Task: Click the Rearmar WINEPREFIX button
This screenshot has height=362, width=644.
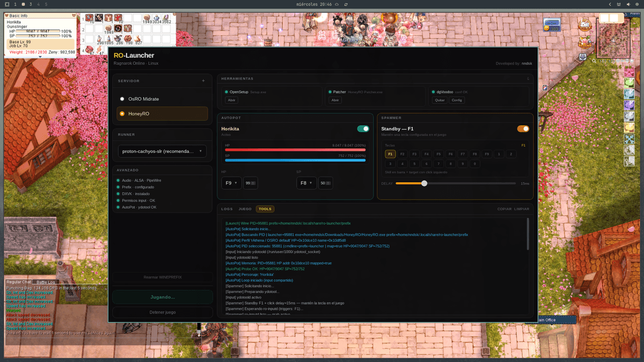Action: tap(163, 277)
